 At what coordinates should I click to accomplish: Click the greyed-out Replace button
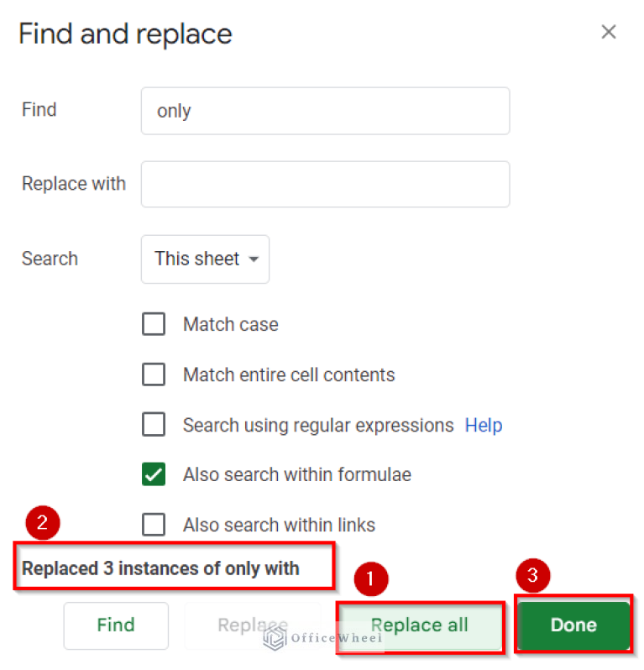[252, 625]
